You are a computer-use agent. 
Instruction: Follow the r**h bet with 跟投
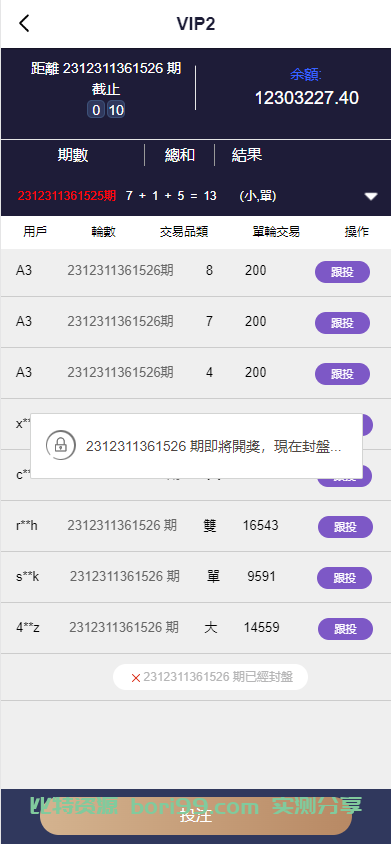345,527
